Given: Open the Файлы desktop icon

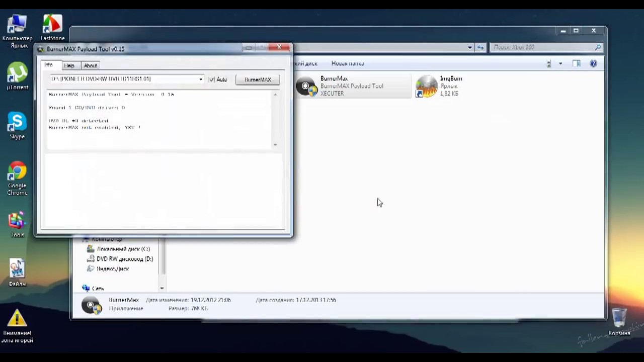Looking at the screenshot, I should point(17,273).
